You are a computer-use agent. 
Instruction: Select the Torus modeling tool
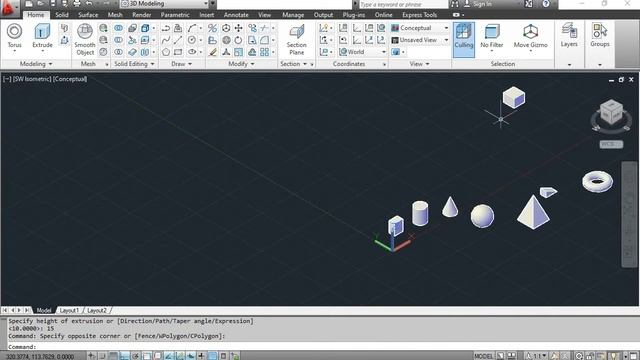pyautogui.click(x=14, y=36)
